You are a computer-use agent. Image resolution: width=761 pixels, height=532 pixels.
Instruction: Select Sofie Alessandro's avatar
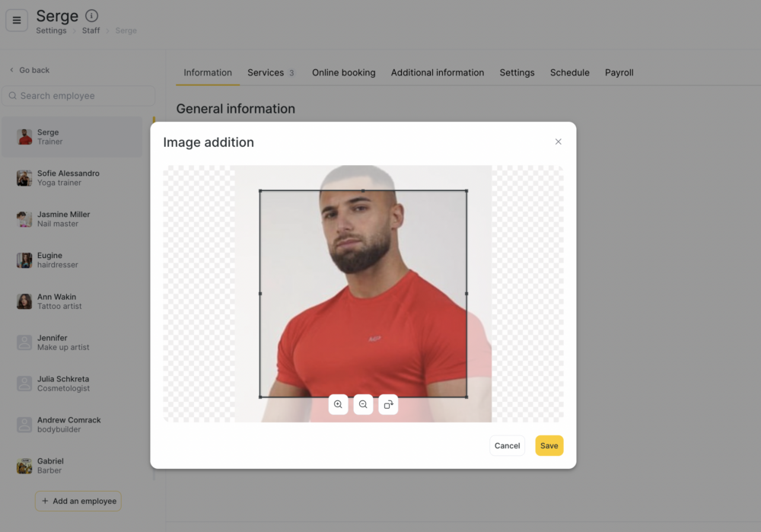point(24,178)
